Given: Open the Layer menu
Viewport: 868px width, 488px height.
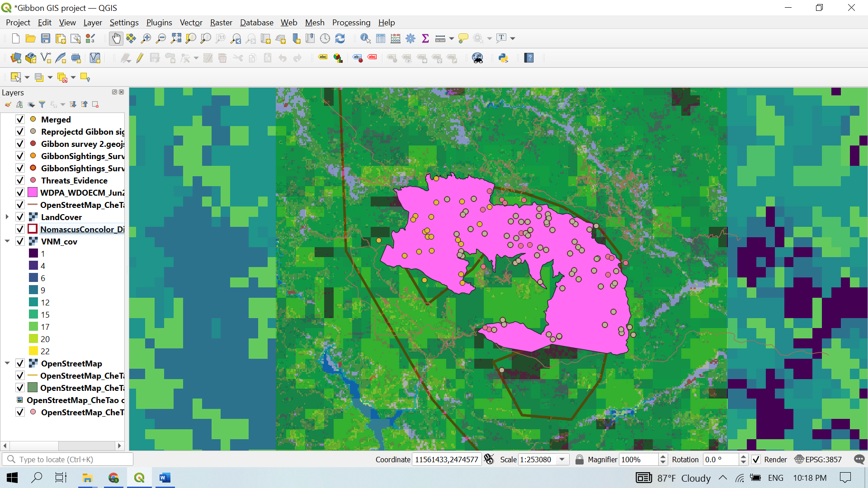Looking at the screenshot, I should click(93, 23).
